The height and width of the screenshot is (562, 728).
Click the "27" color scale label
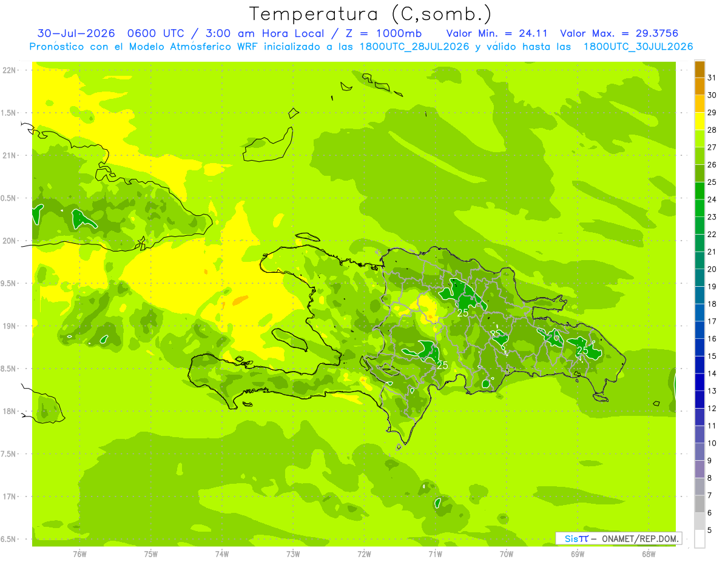coord(712,147)
